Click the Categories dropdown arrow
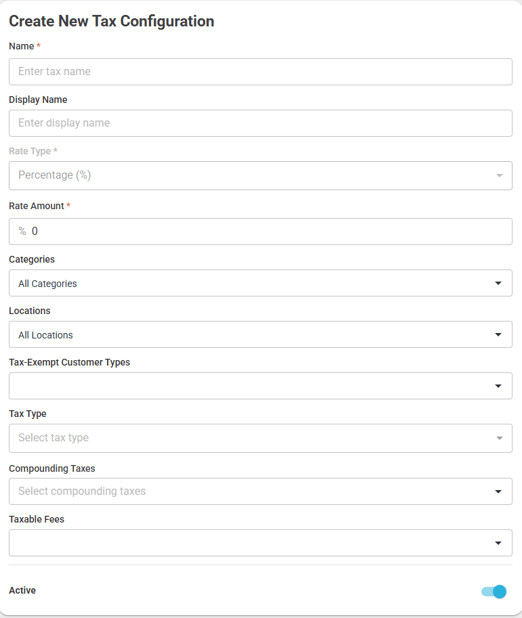 [498, 283]
